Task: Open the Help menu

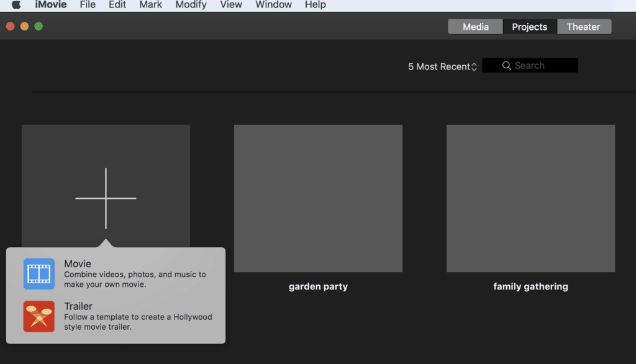Action: click(x=315, y=5)
